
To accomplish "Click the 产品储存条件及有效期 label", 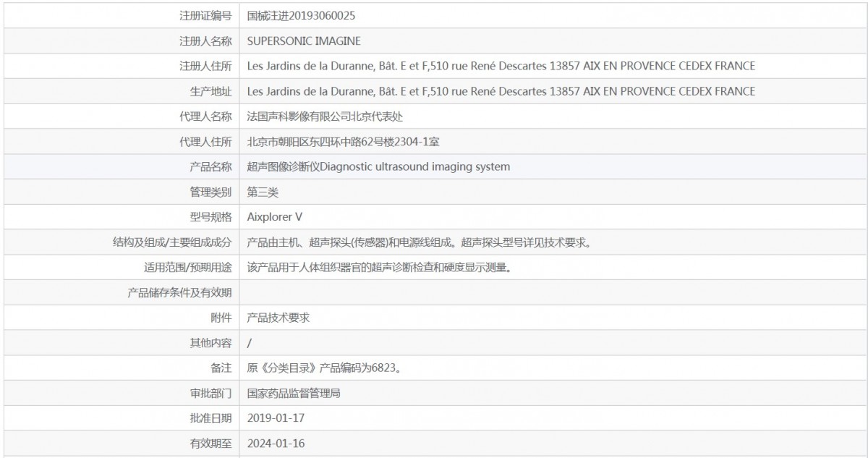I will point(180,292).
